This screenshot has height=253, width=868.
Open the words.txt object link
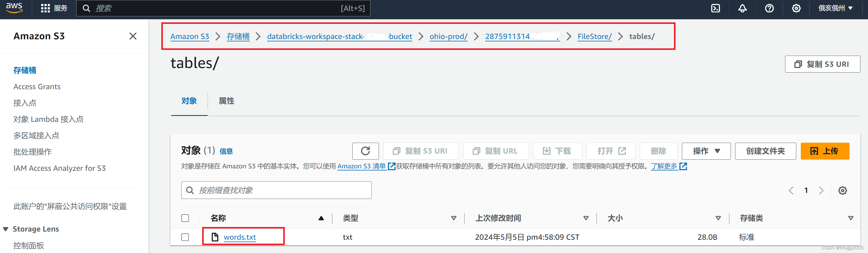240,237
